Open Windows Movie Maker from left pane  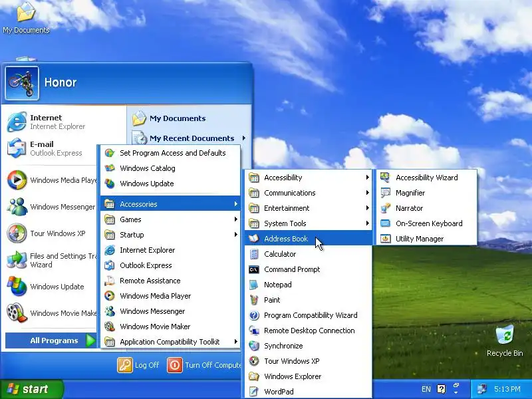click(51, 313)
